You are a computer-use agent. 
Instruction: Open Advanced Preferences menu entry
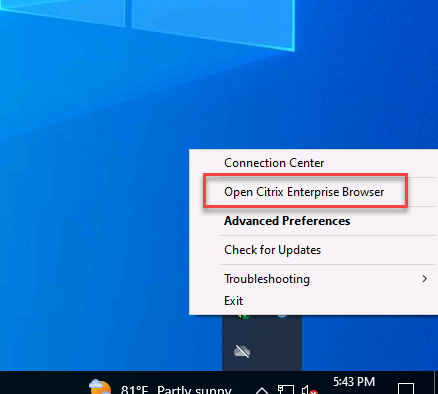[313, 221]
